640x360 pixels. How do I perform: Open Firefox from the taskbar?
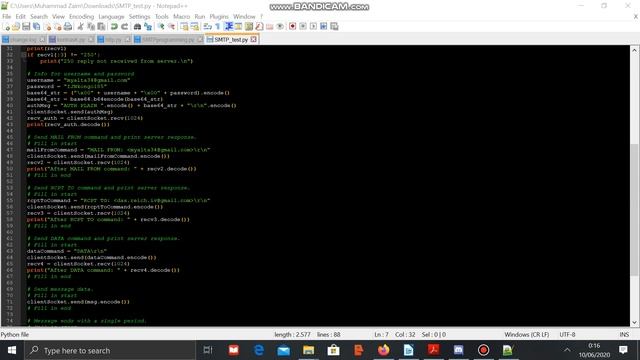383,350
